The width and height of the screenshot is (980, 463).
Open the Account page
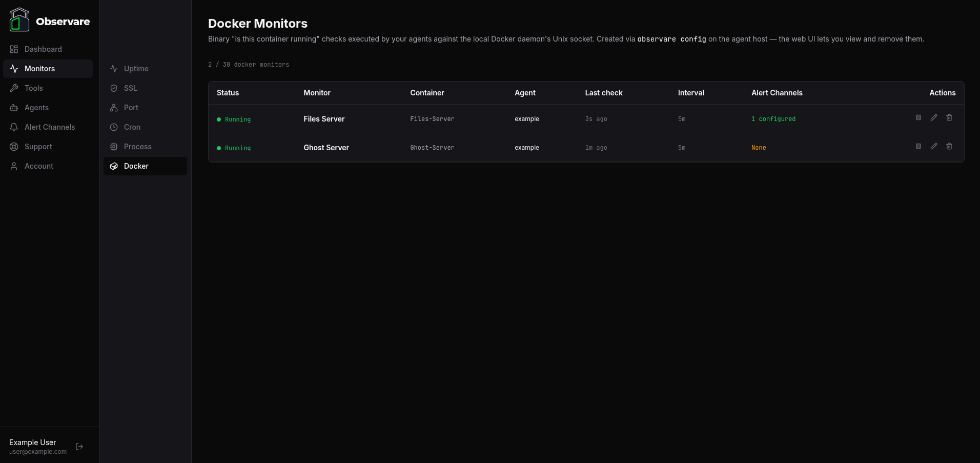pos(38,166)
